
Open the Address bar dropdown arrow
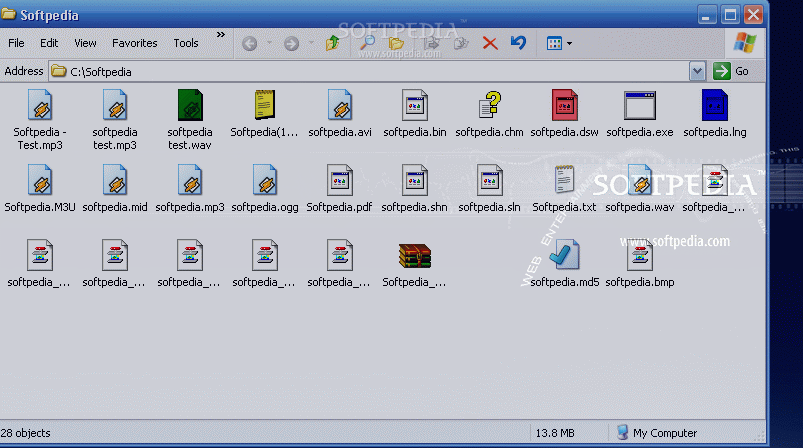coord(697,71)
